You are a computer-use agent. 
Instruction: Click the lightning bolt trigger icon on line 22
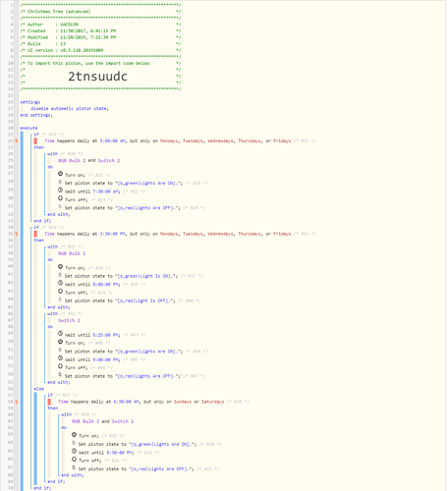(17, 141)
